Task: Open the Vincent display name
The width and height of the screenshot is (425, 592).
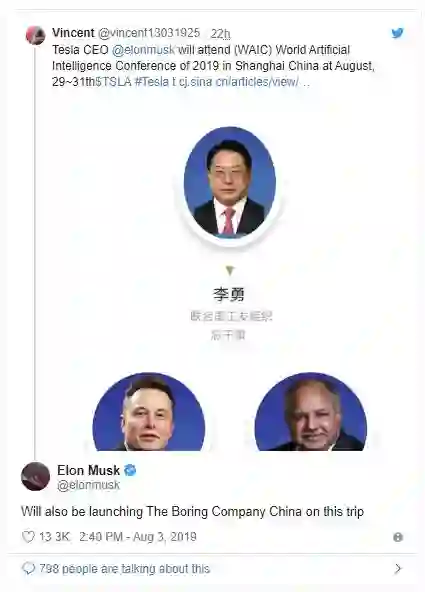Action: coord(73,33)
